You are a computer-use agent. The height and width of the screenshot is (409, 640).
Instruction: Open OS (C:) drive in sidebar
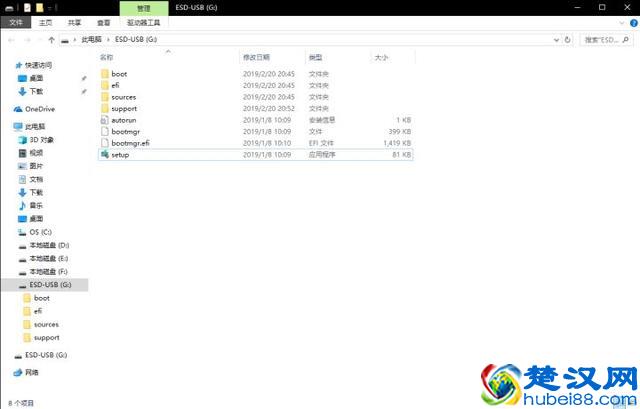(x=41, y=231)
